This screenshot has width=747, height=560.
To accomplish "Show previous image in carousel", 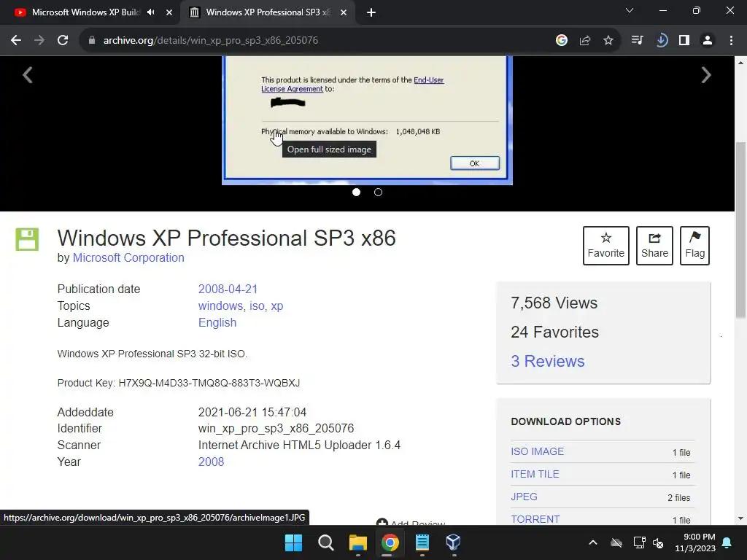I will pyautogui.click(x=28, y=75).
